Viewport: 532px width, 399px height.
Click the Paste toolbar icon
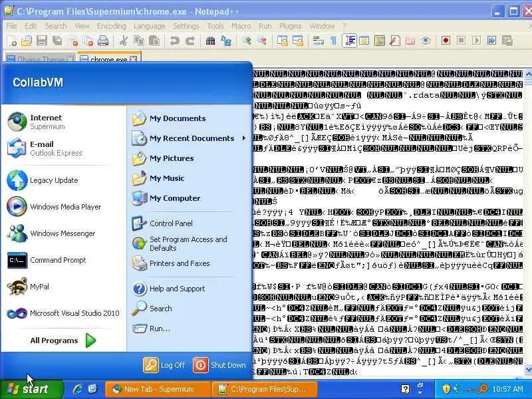[154, 41]
